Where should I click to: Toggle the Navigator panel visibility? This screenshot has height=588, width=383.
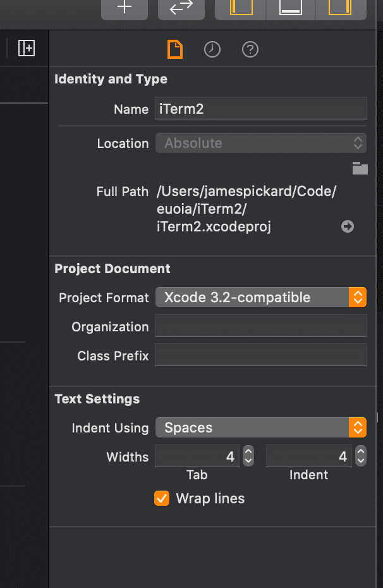point(241,8)
